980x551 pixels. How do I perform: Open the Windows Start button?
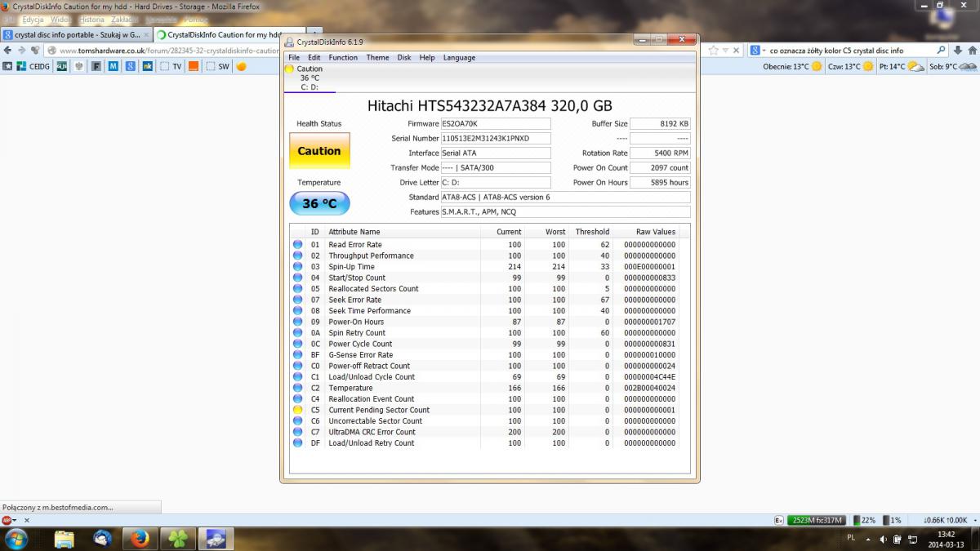click(x=16, y=539)
